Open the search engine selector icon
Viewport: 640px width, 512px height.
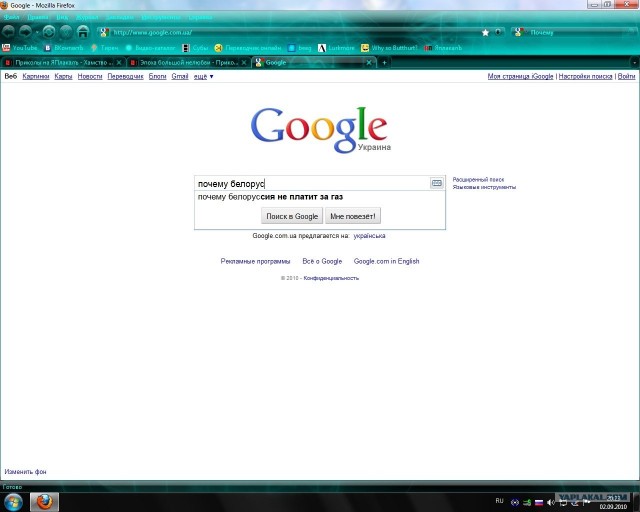(x=518, y=32)
